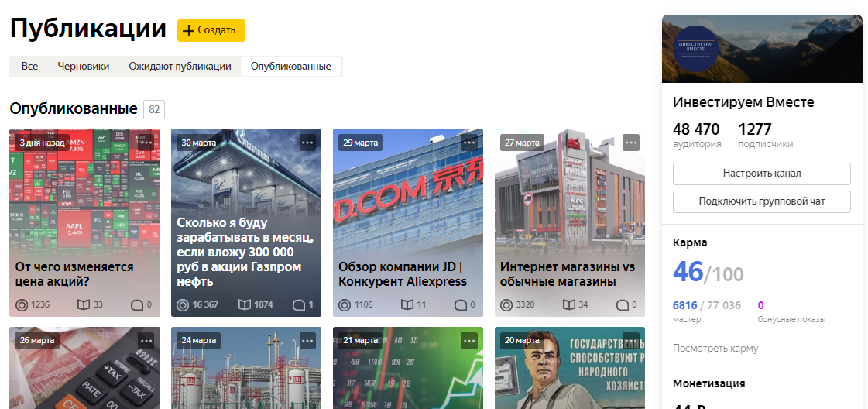The image size is (868, 409).
Task: Click reads book icon on JD card
Action: point(407,304)
